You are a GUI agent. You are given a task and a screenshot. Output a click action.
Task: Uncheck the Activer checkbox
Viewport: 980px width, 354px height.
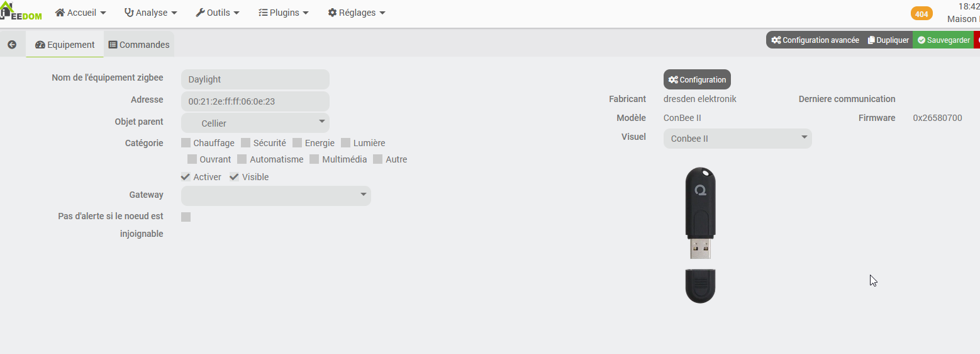[x=186, y=177]
